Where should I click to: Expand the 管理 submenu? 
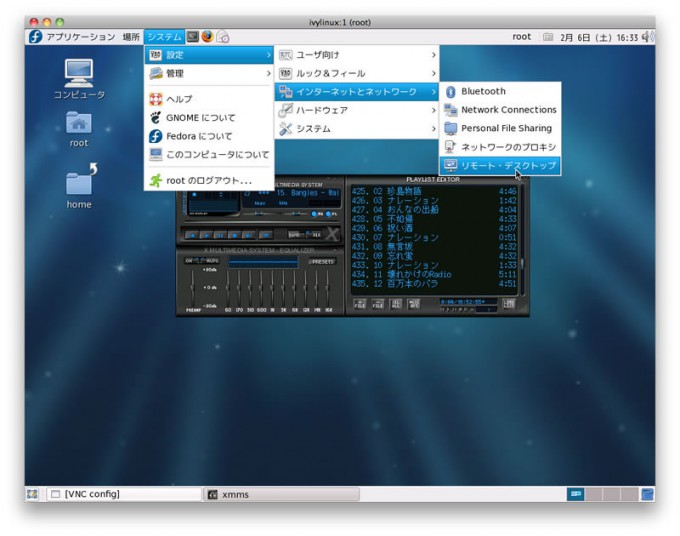(209, 73)
